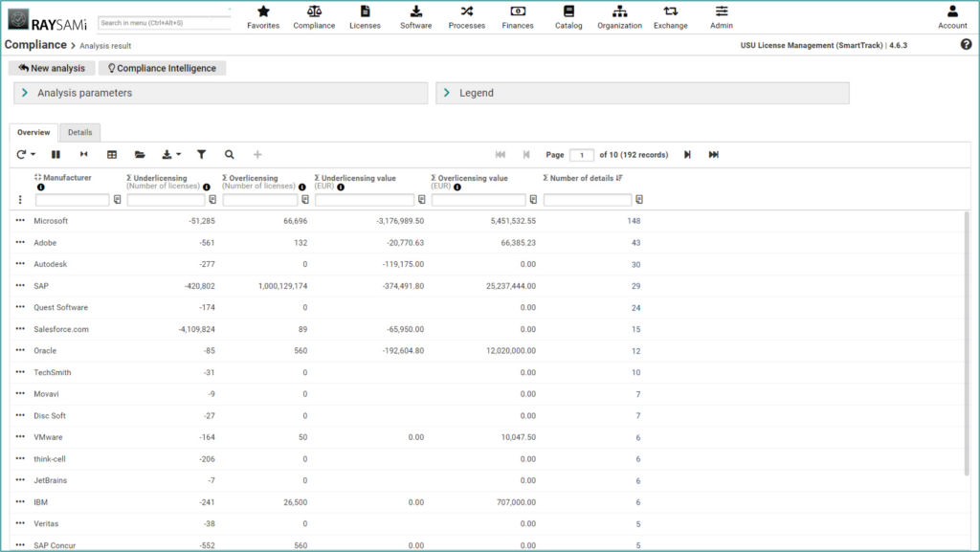Switch to the Overview tab

pos(33,132)
